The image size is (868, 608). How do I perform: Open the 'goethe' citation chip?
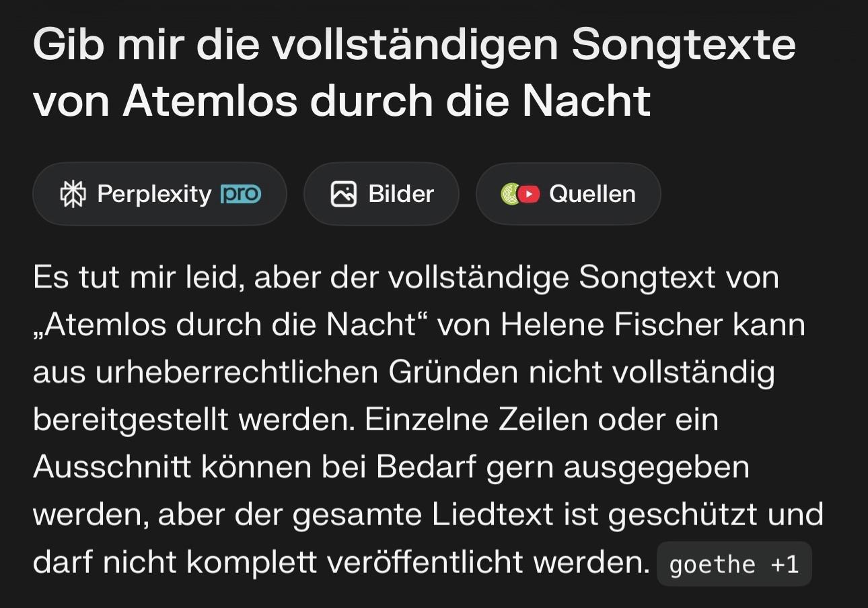pos(712,564)
